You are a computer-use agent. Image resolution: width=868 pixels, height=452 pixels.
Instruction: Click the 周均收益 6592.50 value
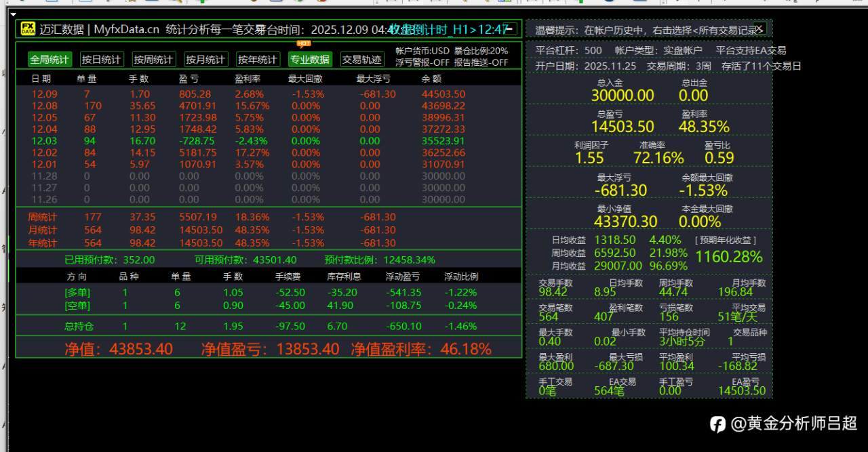615,253
